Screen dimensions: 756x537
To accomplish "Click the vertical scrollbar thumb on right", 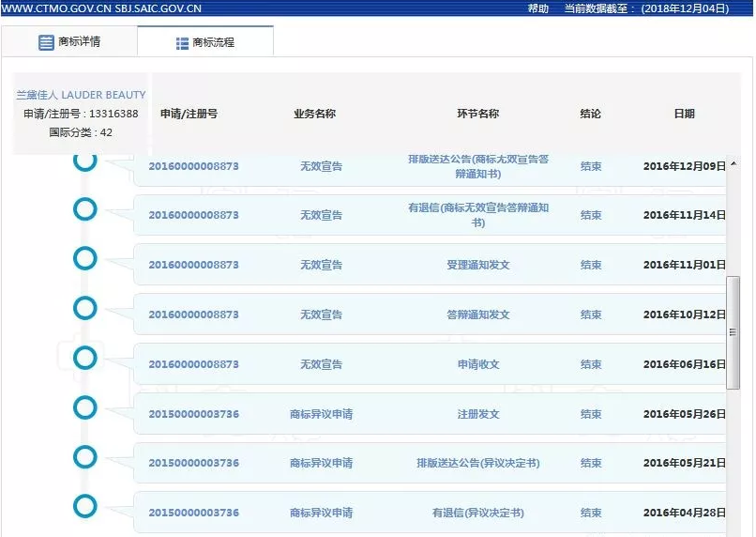I will pyautogui.click(x=733, y=333).
